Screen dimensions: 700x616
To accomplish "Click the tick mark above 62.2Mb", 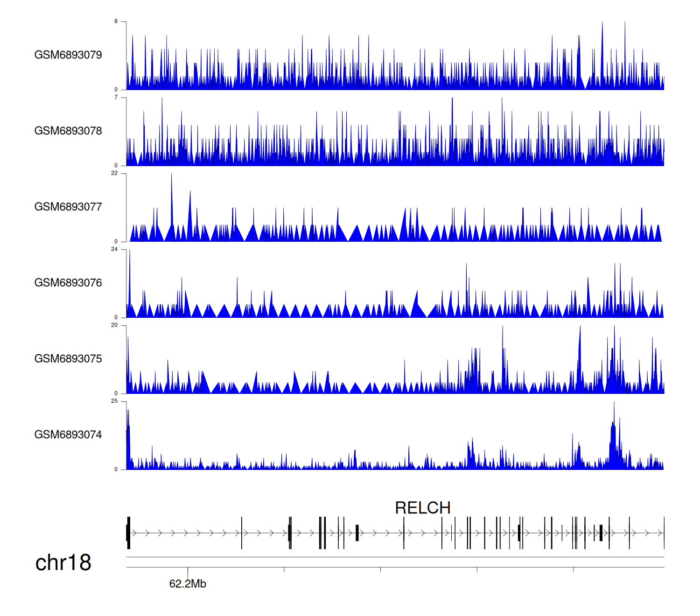I will pyautogui.click(x=188, y=570).
